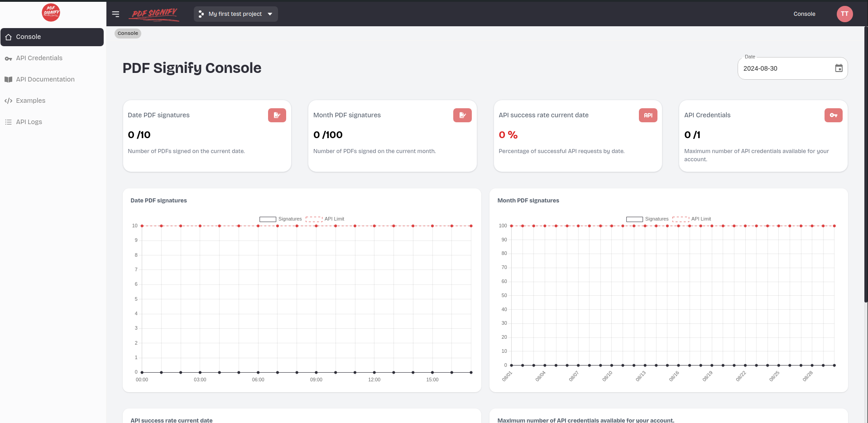Click the Month PDF signatures card icon

click(x=462, y=115)
